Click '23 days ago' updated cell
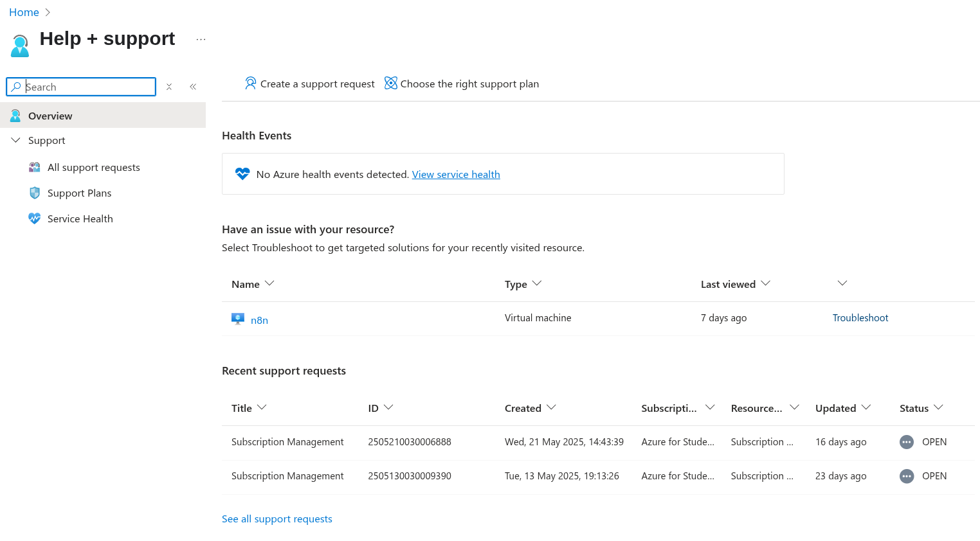 (841, 476)
